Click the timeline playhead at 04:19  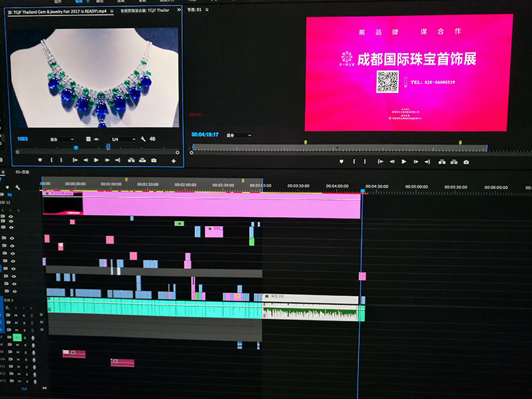363,191
